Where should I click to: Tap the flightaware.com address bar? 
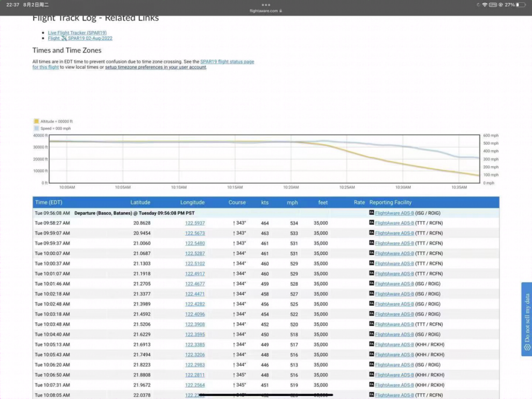click(266, 11)
